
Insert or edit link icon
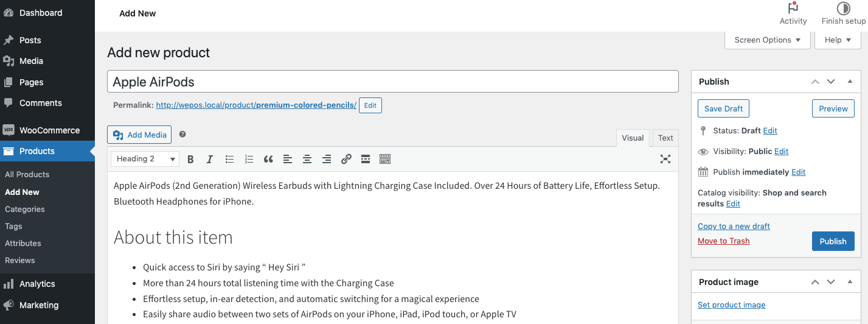346,159
